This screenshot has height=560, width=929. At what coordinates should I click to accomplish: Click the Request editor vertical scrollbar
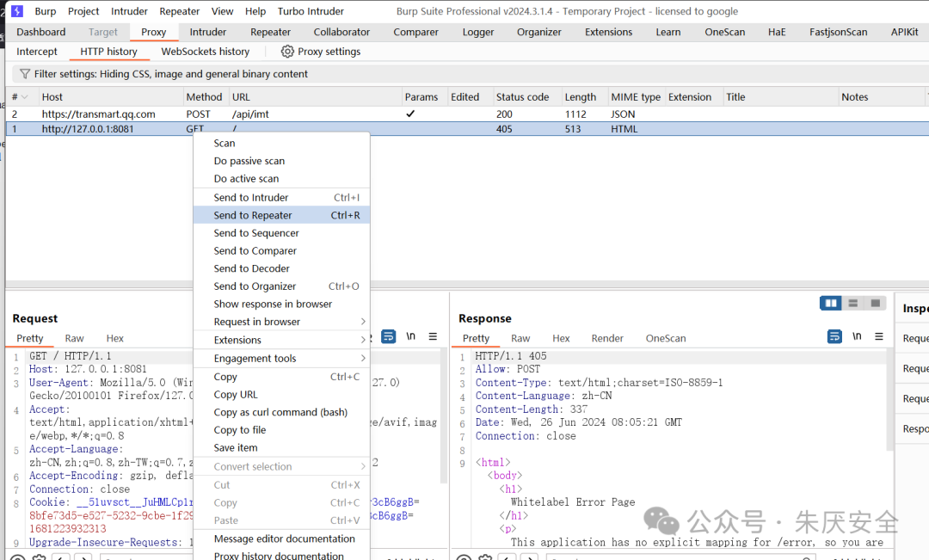point(444,415)
